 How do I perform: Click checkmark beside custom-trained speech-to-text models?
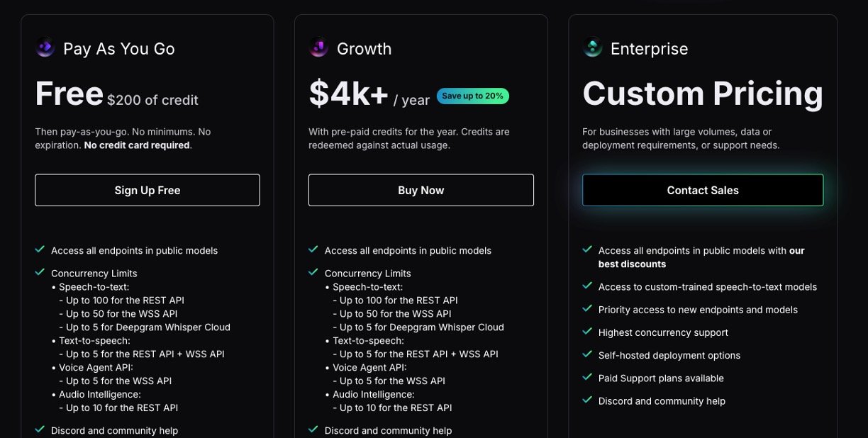(x=587, y=286)
